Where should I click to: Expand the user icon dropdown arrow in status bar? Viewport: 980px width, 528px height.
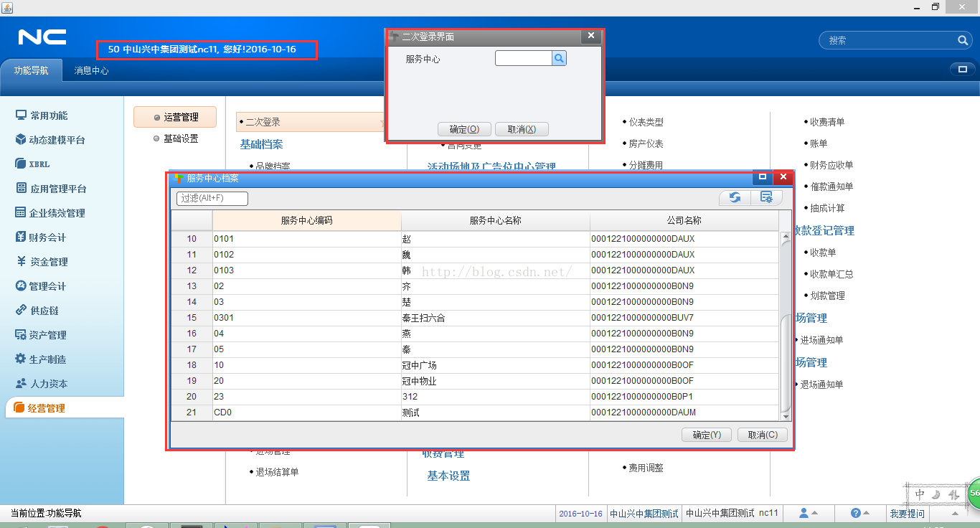click(814, 514)
